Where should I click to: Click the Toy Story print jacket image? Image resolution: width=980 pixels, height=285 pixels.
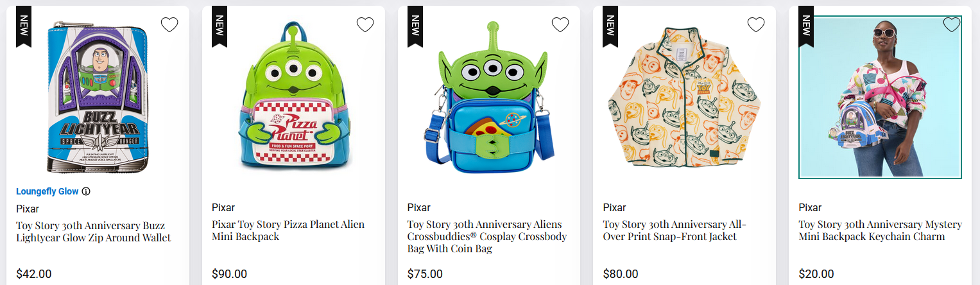(684, 96)
